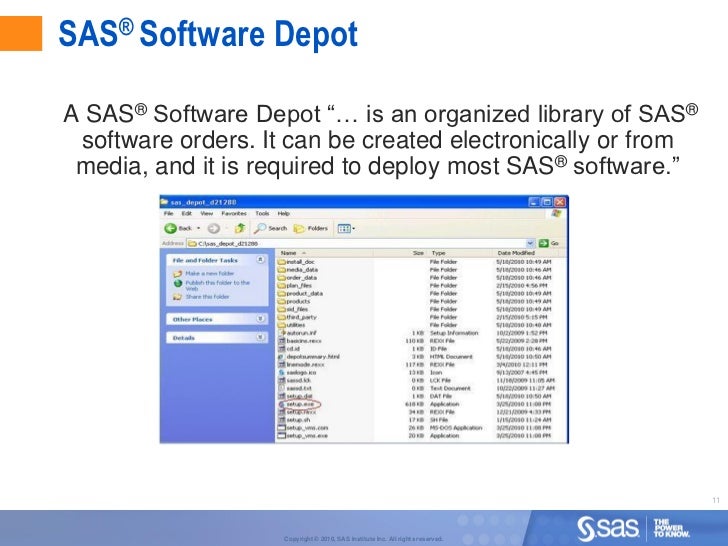Select the utilities folder icon

[x=282, y=325]
